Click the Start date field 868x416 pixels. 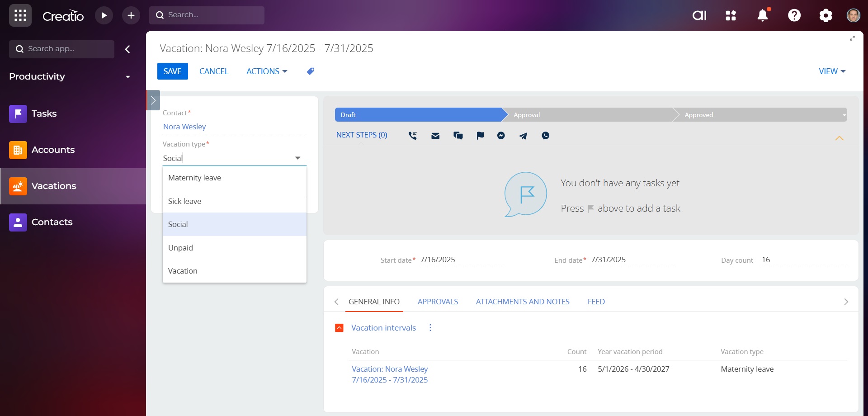click(462, 260)
